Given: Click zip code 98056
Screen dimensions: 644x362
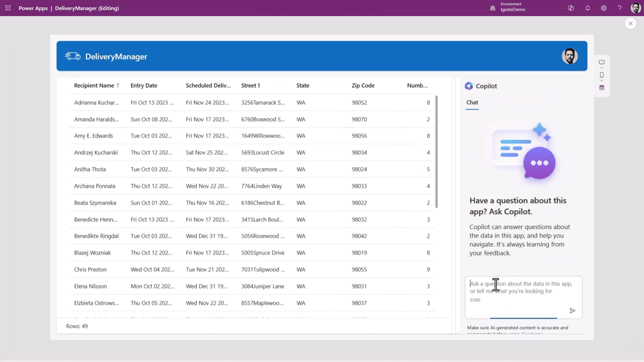Looking at the screenshot, I should 359,136.
